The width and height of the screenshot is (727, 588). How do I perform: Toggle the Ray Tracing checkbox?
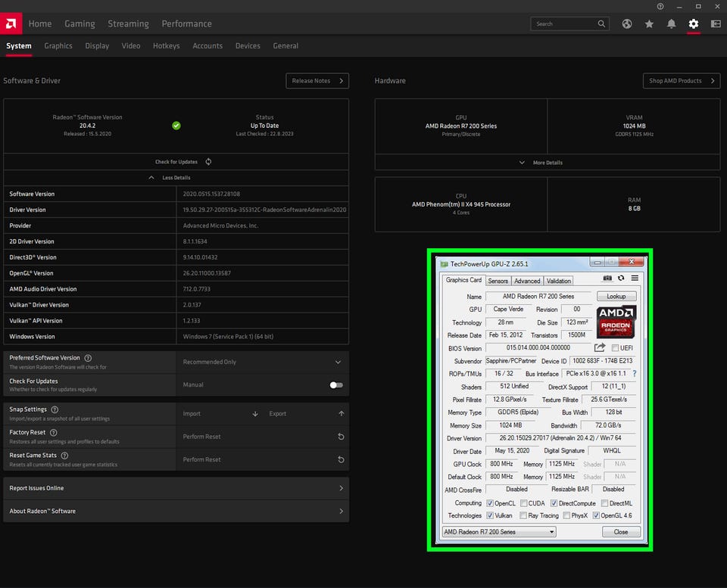(x=523, y=515)
